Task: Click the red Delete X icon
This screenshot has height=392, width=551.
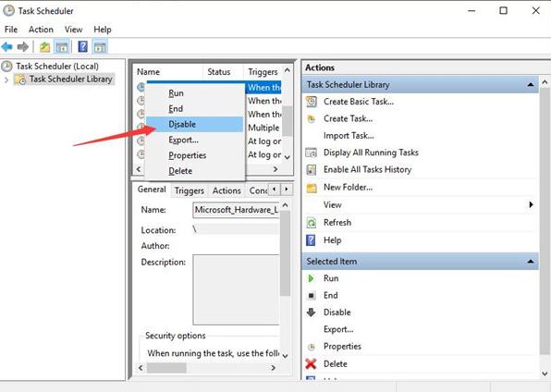Action: 311,364
